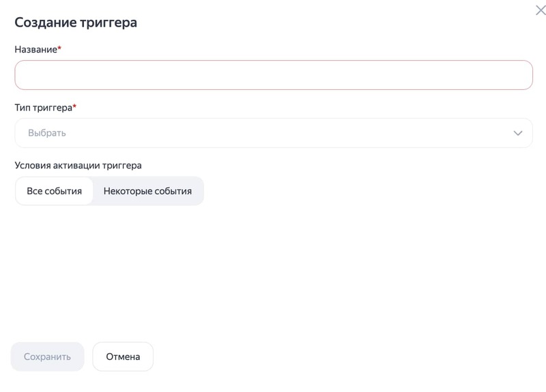Click the Тип триггера label
The width and height of the screenshot is (546, 392).
pyautogui.click(x=44, y=108)
